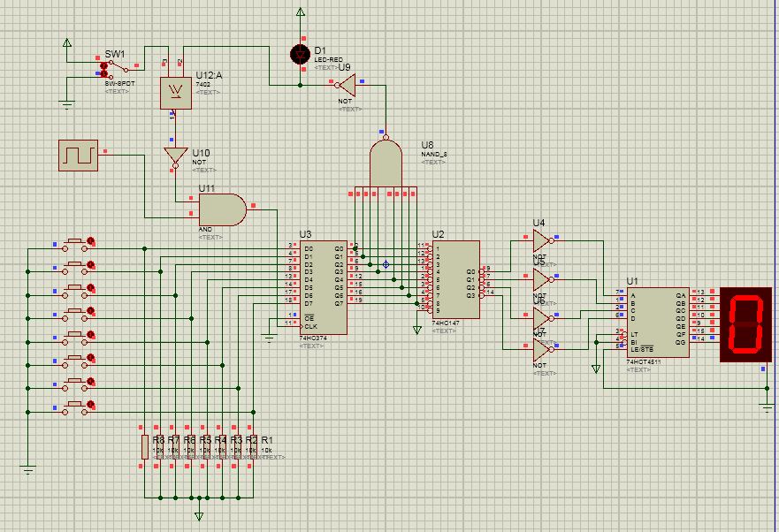The width and height of the screenshot is (779, 532).
Task: Select the U8 NAND_8 gate body
Action: click(386, 163)
